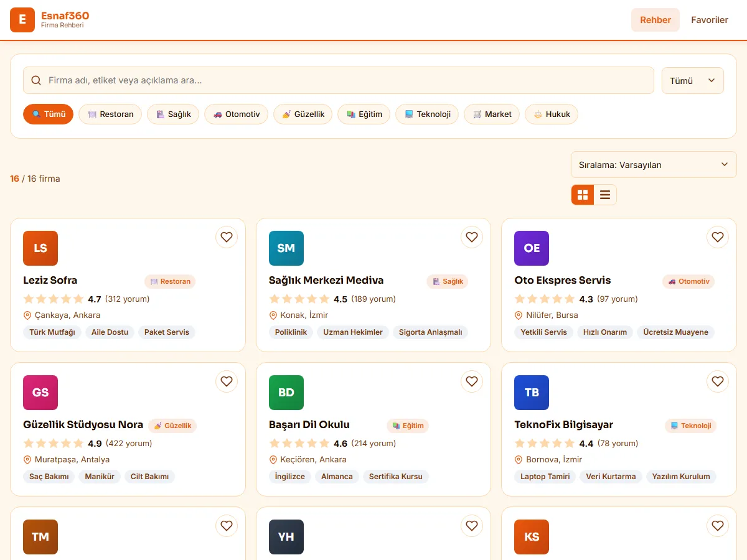Favorite Güzellik Stüdyosu Nora heart icon
This screenshot has height=560, width=747.
pyautogui.click(x=227, y=381)
